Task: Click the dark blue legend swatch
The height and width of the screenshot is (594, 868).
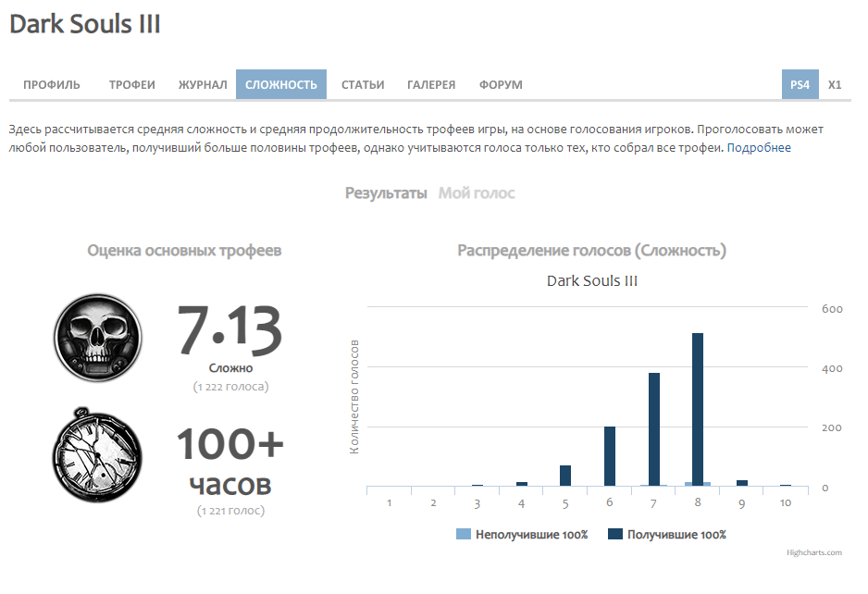Action: (615, 535)
